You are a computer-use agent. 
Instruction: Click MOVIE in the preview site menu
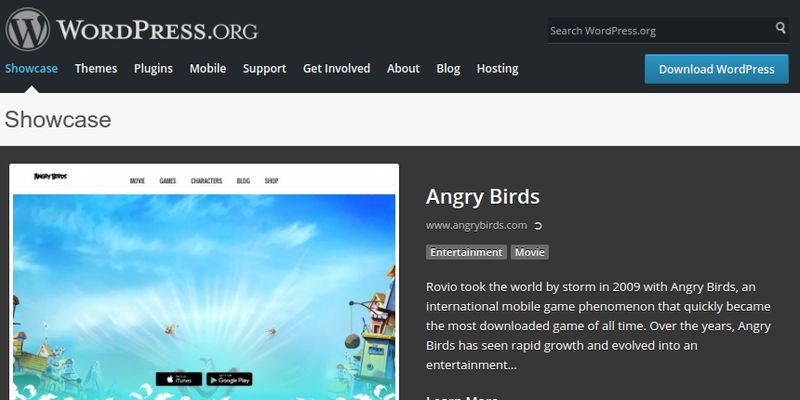coord(137,181)
